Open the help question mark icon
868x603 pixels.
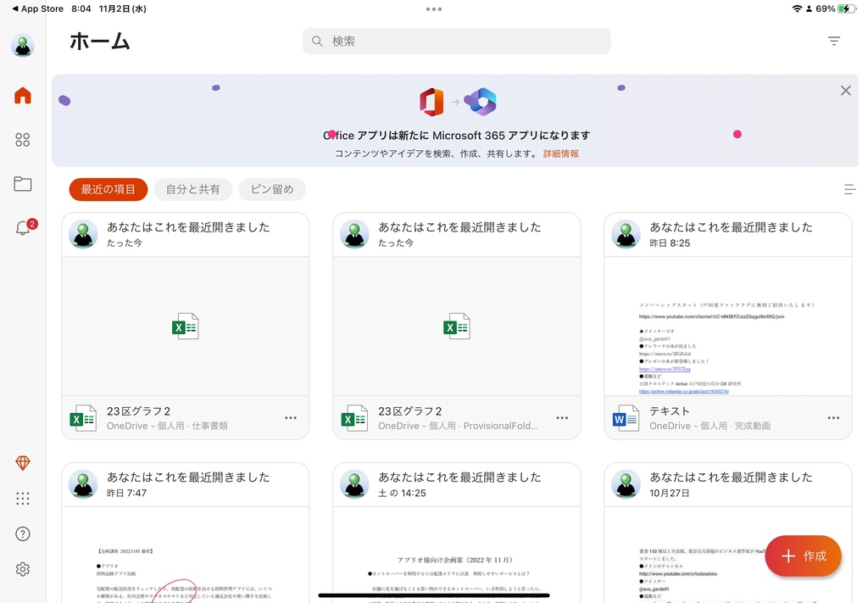pyautogui.click(x=23, y=533)
